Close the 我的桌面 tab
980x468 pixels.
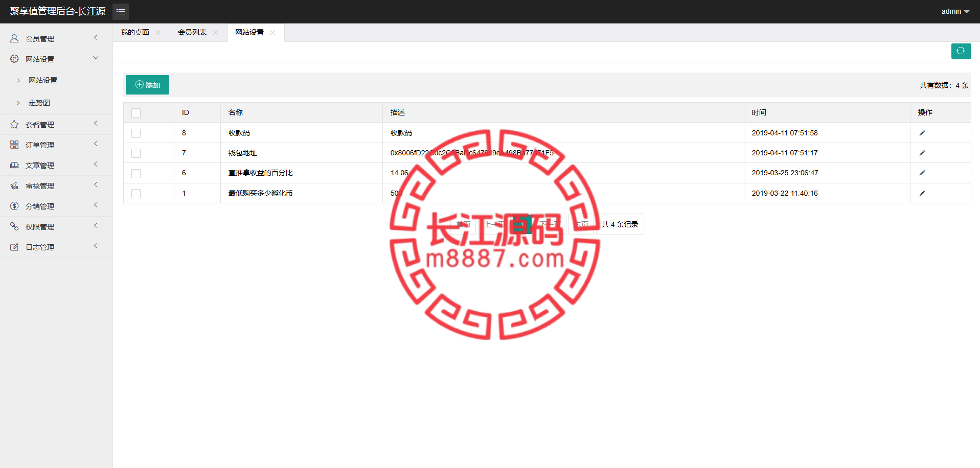158,32
